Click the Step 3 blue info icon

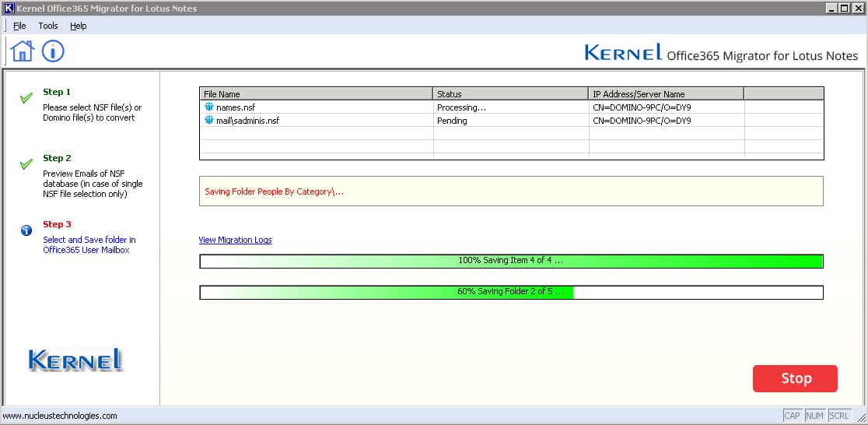26,230
